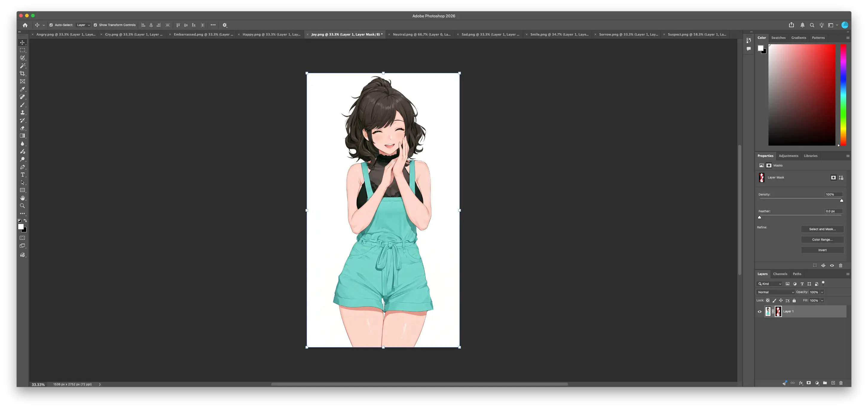This screenshot has height=409, width=868.
Task: Open the Share icon in top bar
Action: [x=791, y=25]
